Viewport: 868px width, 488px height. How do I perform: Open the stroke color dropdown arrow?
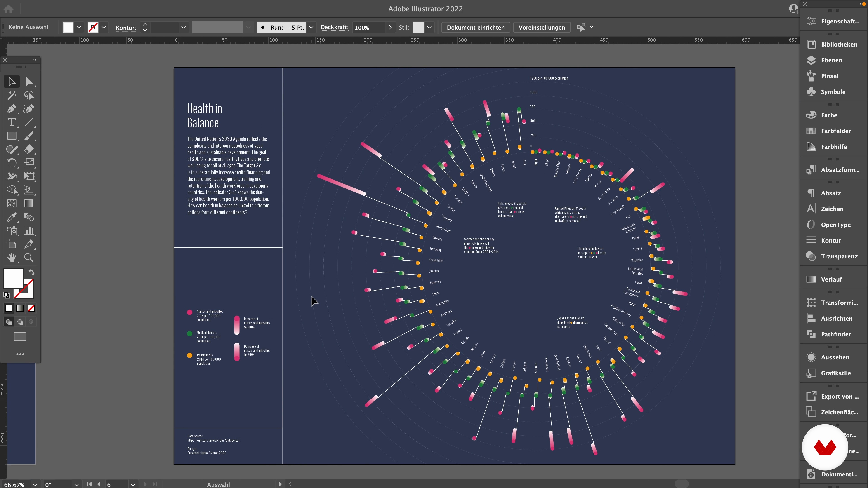pyautogui.click(x=104, y=27)
